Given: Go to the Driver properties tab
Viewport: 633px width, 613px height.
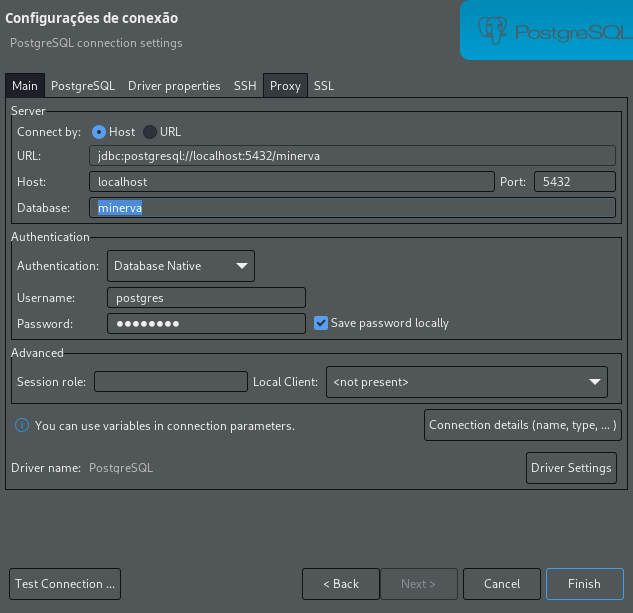Looking at the screenshot, I should click(x=174, y=86).
